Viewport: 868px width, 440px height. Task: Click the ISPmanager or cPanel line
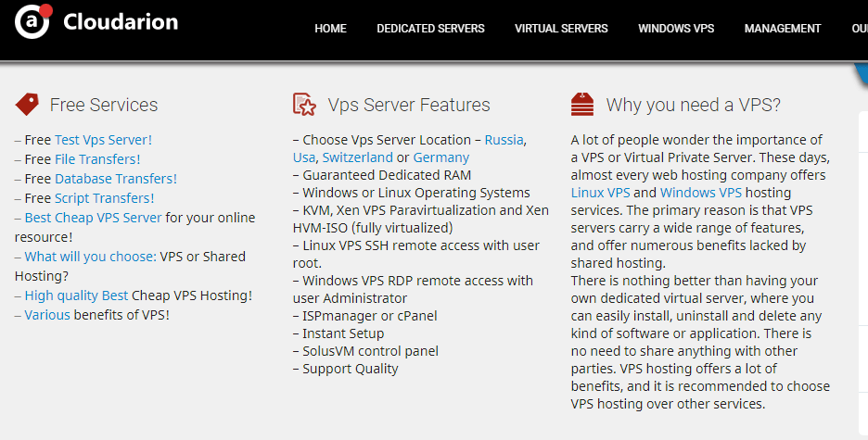364,316
